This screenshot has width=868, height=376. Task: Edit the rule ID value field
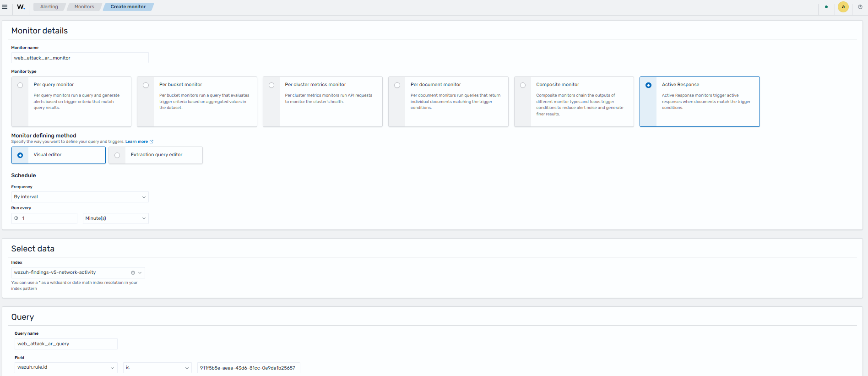pyautogui.click(x=249, y=368)
